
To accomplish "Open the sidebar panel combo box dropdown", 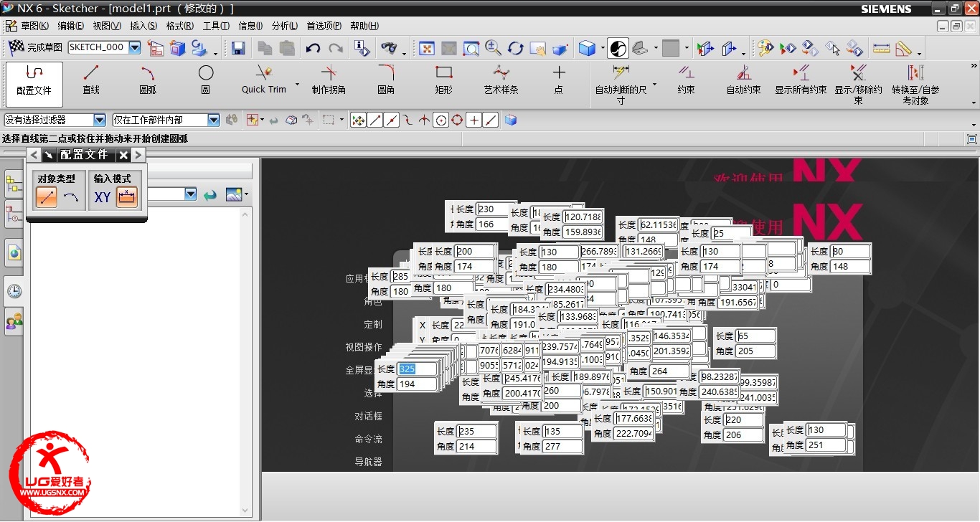I will click(191, 194).
